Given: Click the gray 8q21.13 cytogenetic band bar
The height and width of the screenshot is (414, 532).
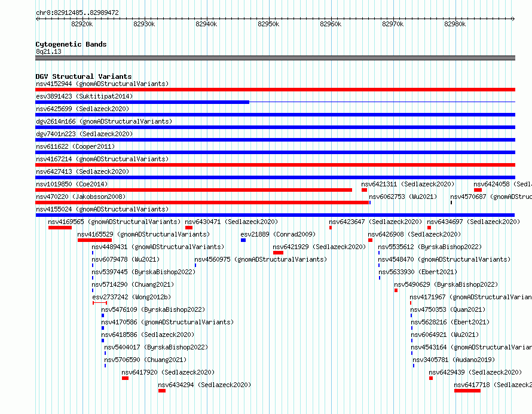Looking at the screenshot, I should point(275,58).
